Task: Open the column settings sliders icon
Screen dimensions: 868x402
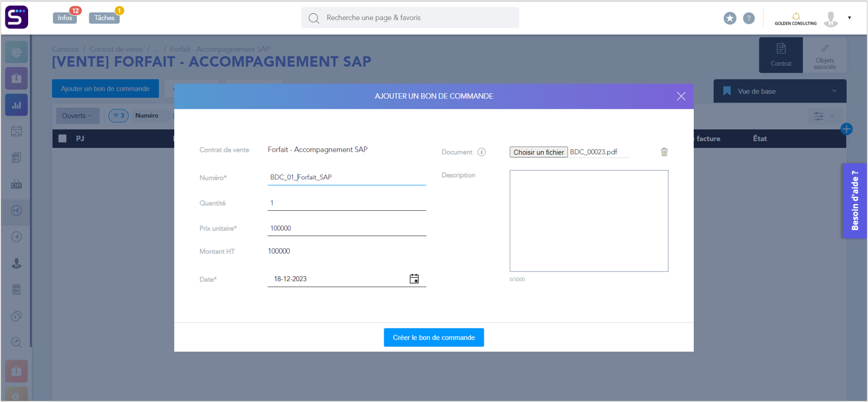Action: point(819,116)
